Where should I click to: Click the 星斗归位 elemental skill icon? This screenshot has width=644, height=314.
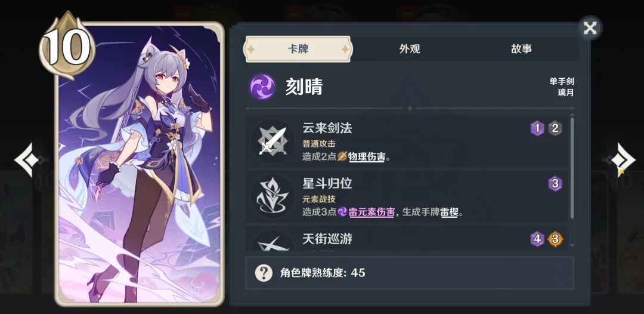coord(273,196)
